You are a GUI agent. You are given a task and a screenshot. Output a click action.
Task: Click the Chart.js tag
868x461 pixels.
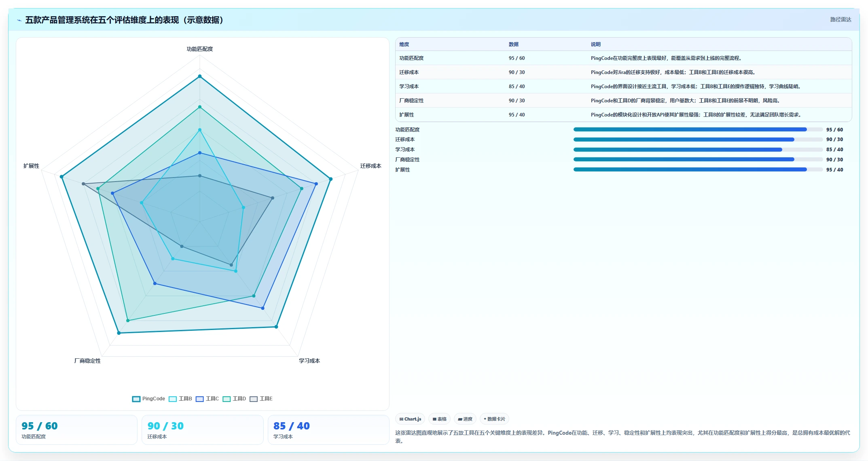click(x=410, y=419)
